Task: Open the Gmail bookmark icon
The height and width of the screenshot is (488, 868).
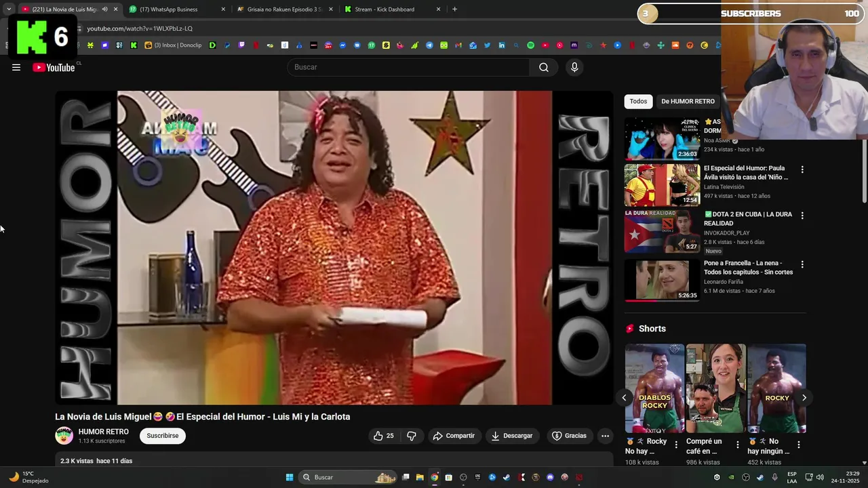Action: click(x=458, y=45)
